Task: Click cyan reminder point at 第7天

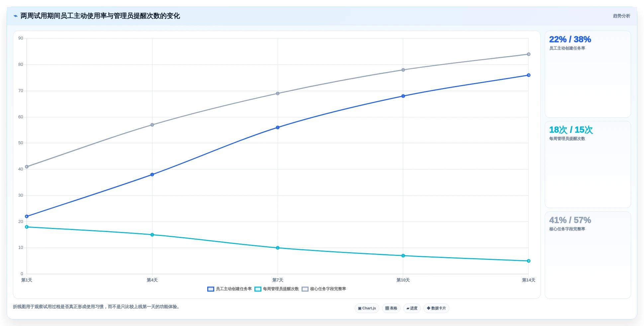Action: pos(278,248)
